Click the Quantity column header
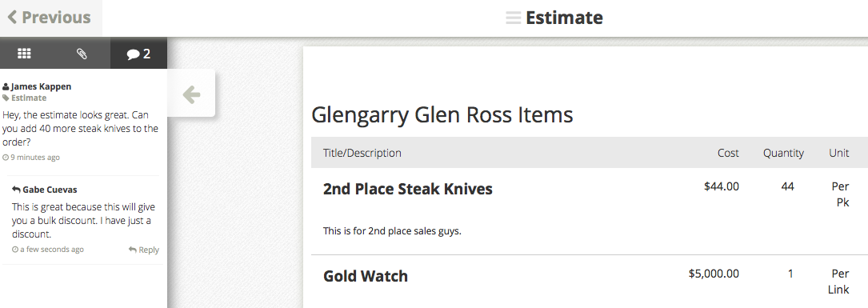 click(x=783, y=153)
